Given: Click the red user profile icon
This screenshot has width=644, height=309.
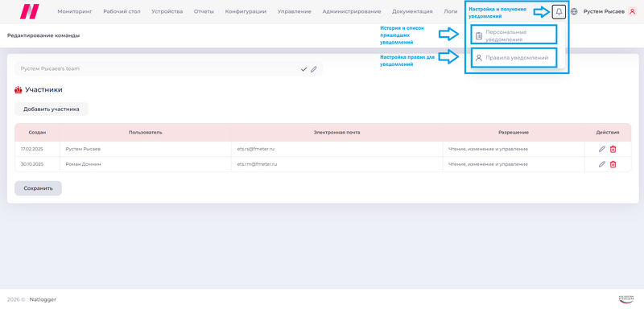Looking at the screenshot, I should click(x=632, y=12).
